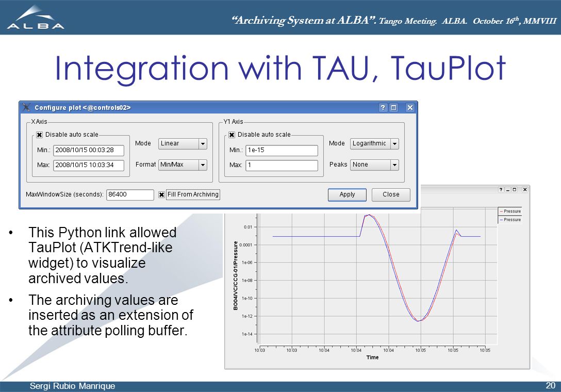Image resolution: width=561 pixels, height=392 pixels.
Task: Select the red Pressure legend entry
Action: point(510,211)
